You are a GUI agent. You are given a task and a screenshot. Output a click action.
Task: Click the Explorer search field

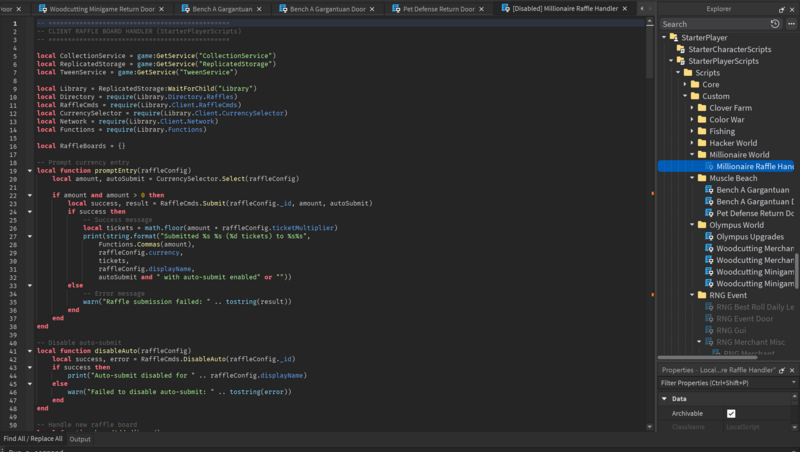(x=712, y=23)
